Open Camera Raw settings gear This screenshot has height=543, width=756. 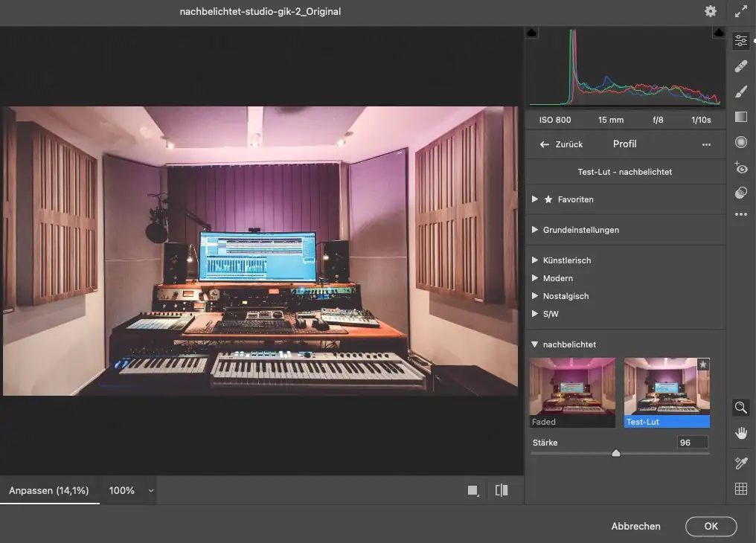click(x=711, y=11)
